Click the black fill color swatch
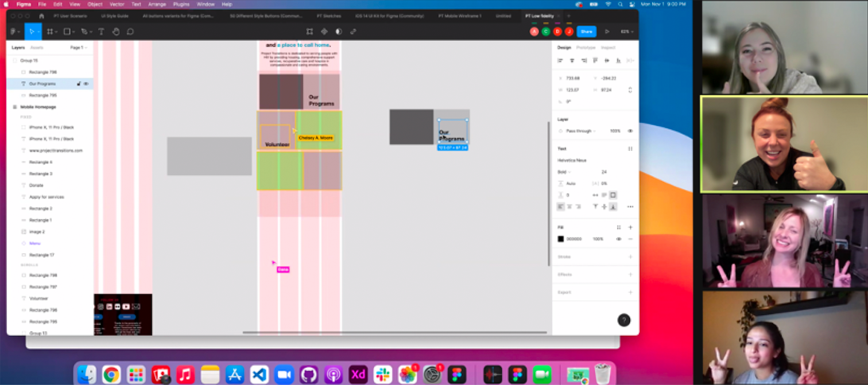Viewport: 868px width, 385px height. coord(561,239)
